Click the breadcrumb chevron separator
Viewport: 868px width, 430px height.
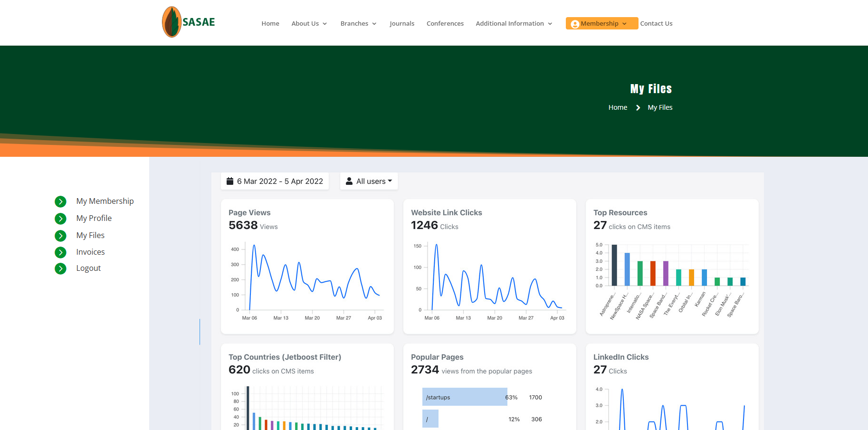[638, 107]
